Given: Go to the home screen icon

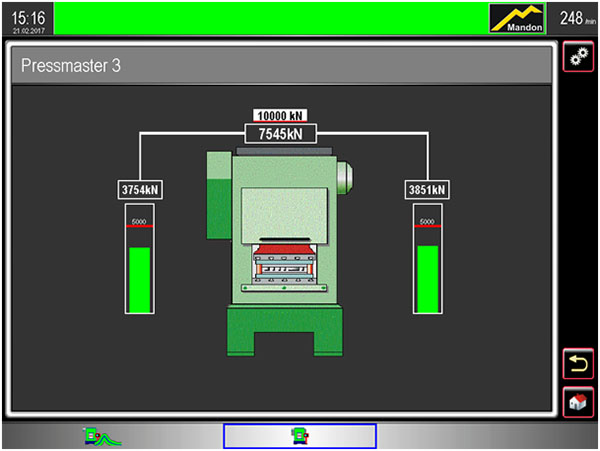Looking at the screenshot, I should [575, 402].
